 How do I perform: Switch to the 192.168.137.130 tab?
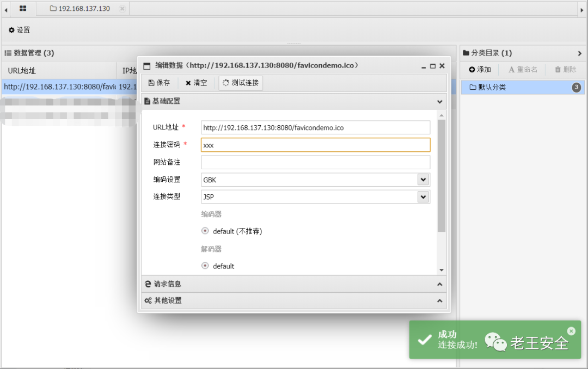tap(80, 9)
